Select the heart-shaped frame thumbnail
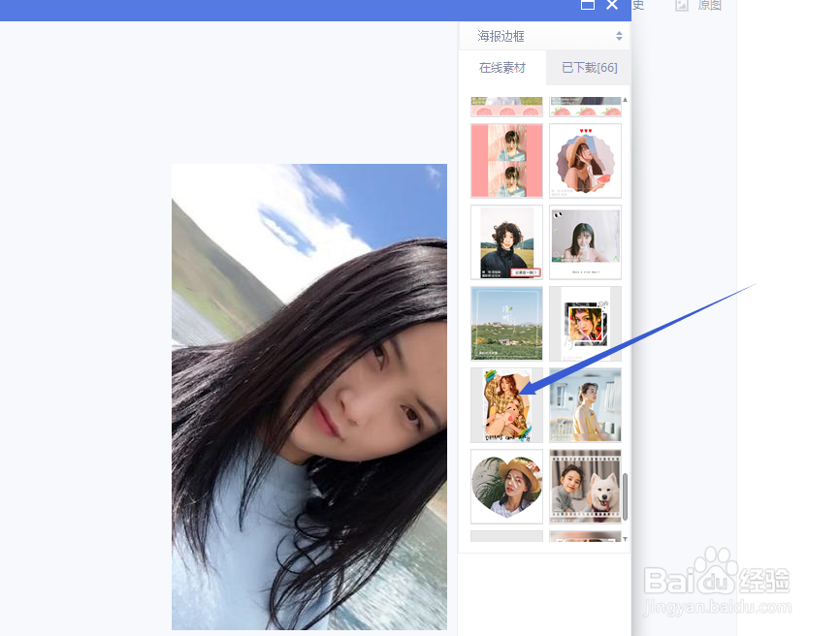This screenshot has height=636, width=840. pos(506,486)
